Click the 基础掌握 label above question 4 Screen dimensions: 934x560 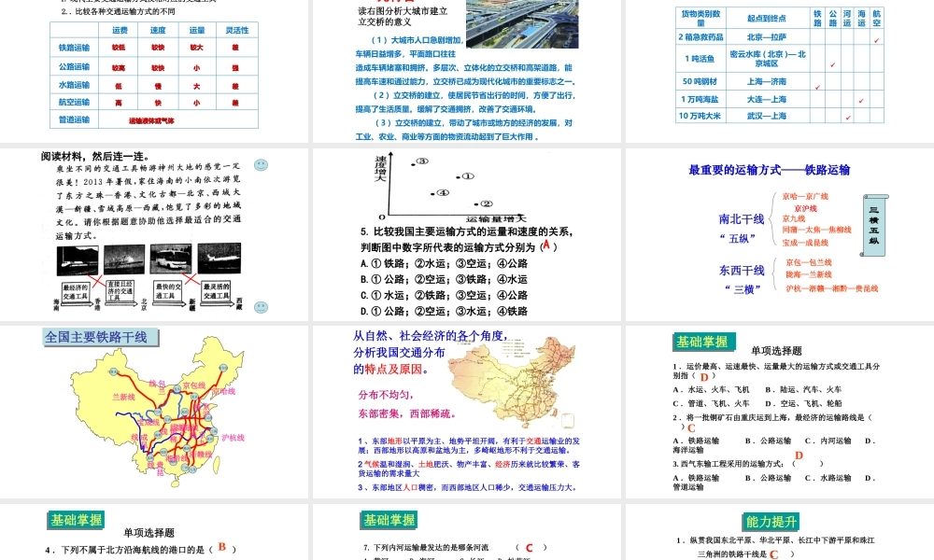pyautogui.click(x=76, y=520)
